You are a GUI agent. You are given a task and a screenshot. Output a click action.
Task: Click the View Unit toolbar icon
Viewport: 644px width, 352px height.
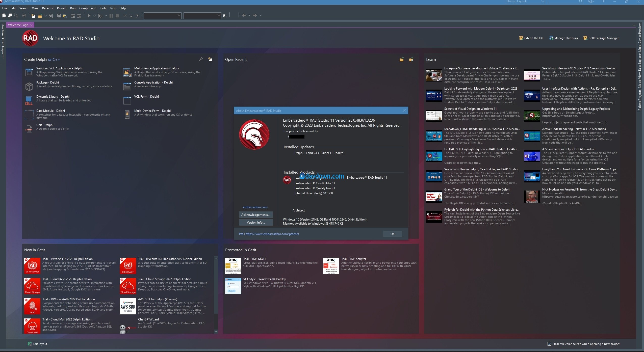point(4,16)
